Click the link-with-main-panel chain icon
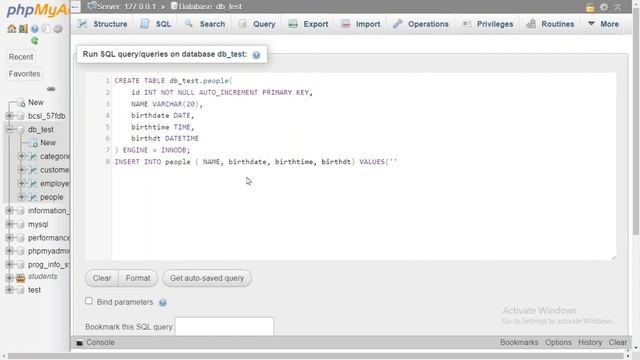Viewport: 640px width, 360px height. click(x=51, y=89)
